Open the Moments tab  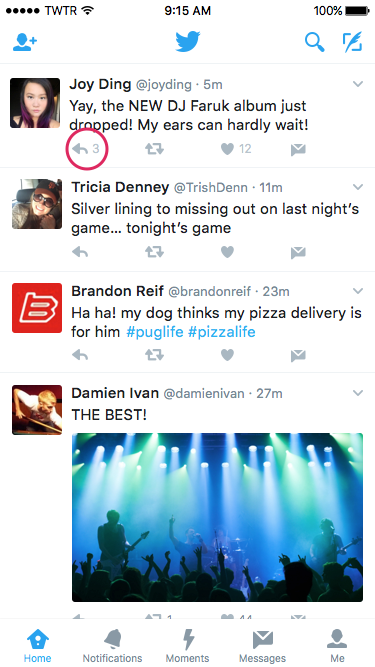(x=188, y=645)
